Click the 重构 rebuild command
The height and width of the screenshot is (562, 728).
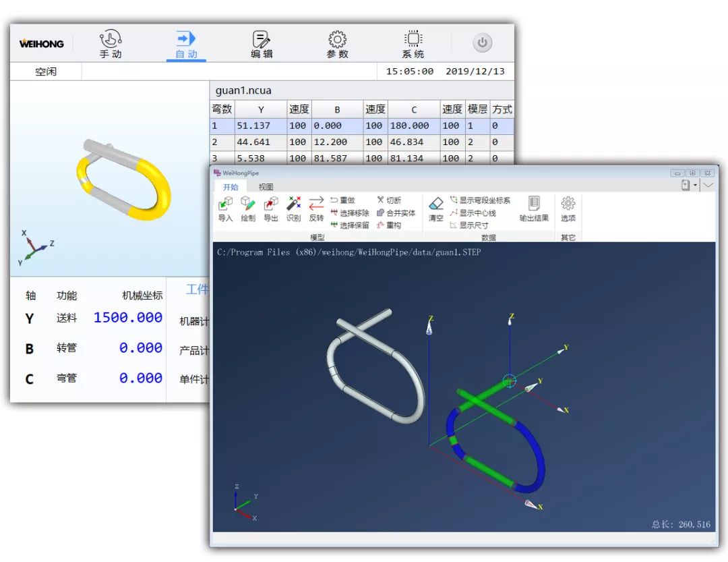389,225
